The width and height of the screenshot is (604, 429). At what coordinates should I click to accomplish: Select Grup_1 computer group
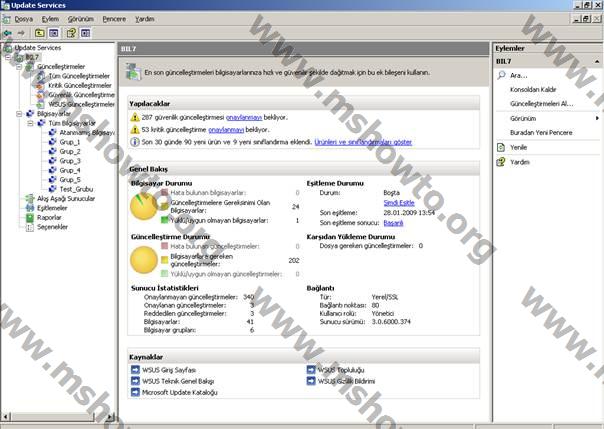(70, 142)
